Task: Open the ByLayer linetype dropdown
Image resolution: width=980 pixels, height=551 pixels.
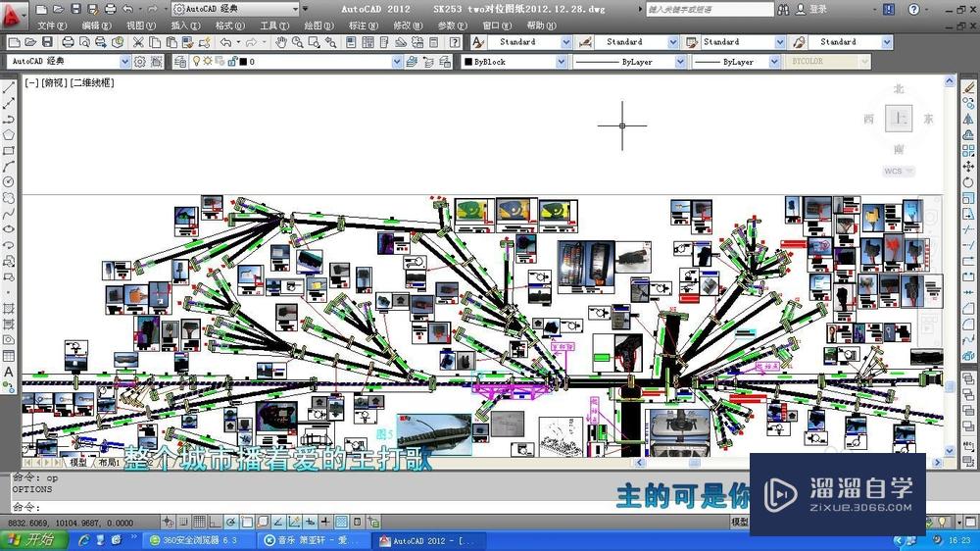Action: tap(680, 62)
